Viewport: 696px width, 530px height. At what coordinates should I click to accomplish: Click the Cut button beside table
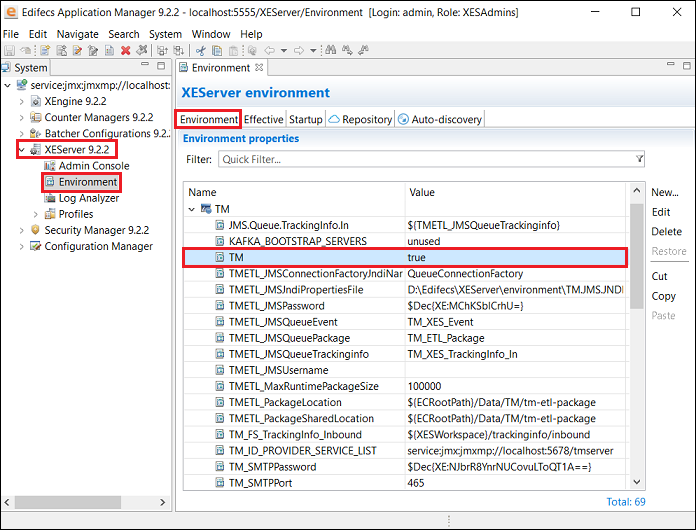(x=659, y=276)
